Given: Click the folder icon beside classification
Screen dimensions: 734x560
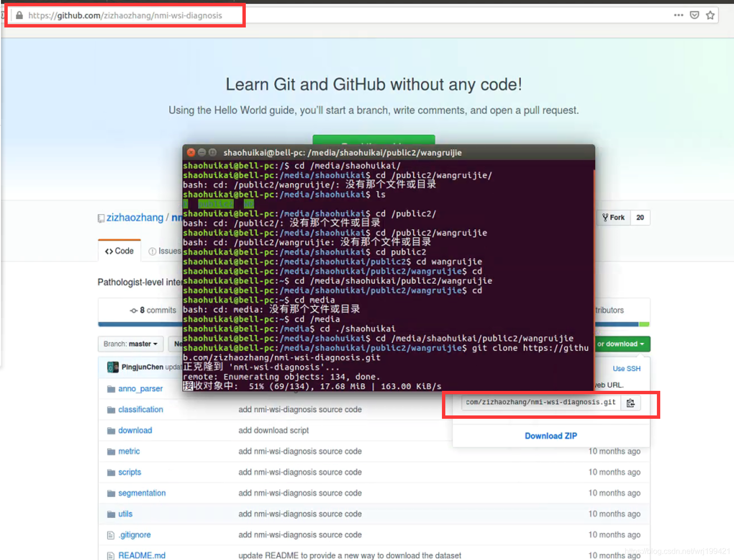Looking at the screenshot, I should coord(111,410).
